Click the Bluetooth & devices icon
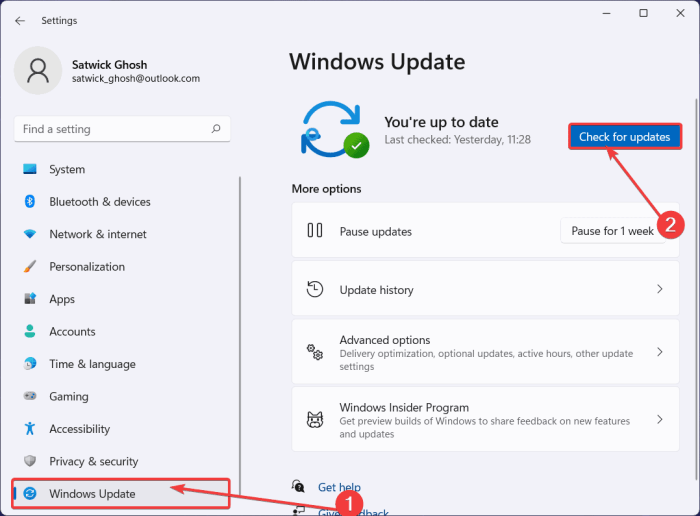Screen dimensions: 700x516 (x=30, y=202)
